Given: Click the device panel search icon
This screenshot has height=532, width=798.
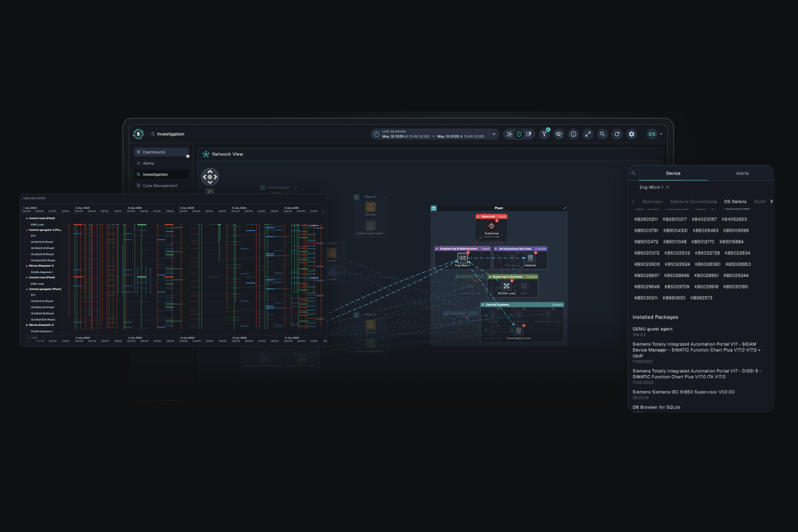Looking at the screenshot, I should pyautogui.click(x=633, y=173).
